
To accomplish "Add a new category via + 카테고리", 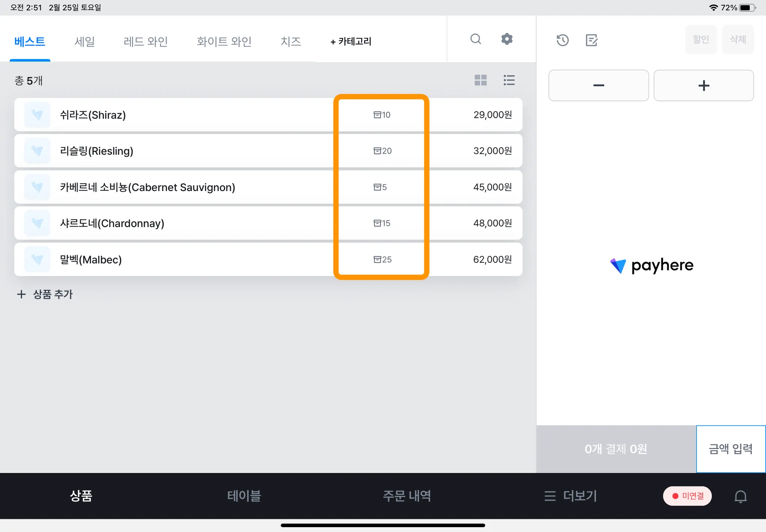I will (x=350, y=41).
